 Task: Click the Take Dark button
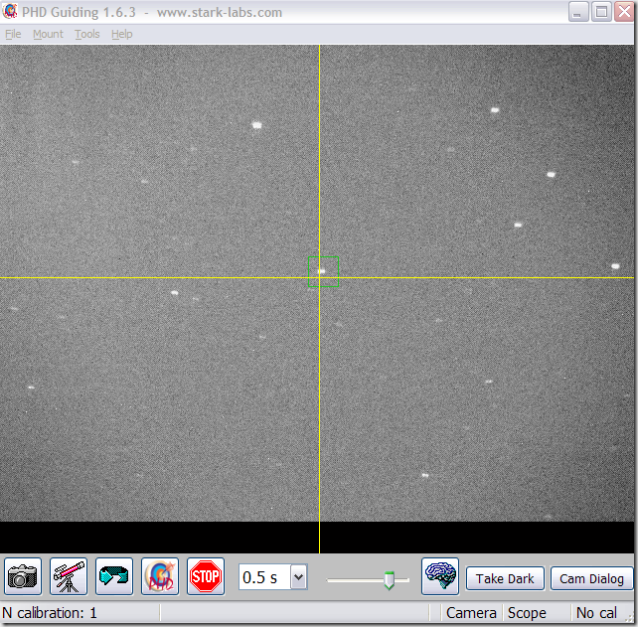point(505,578)
